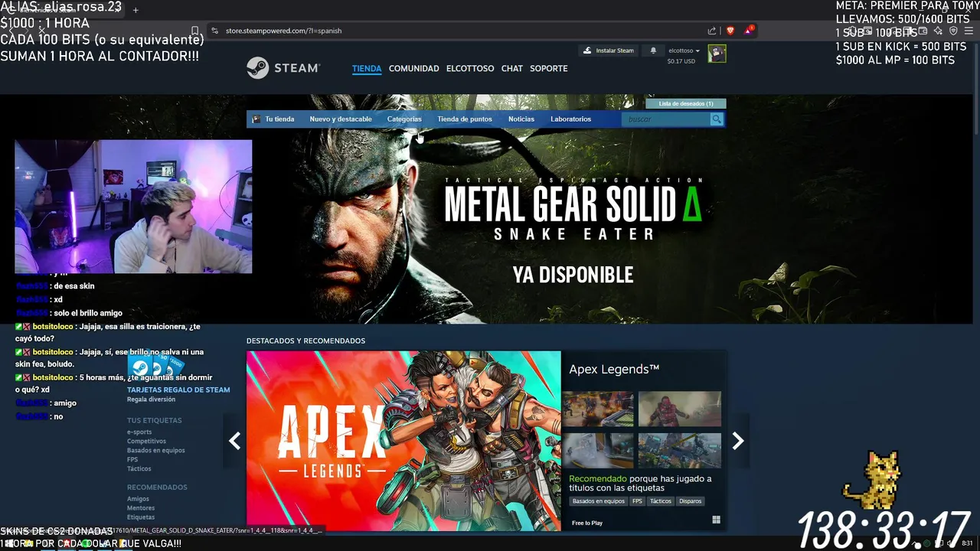Click the Disparos tag button
Screen dimensions: 980x551
coord(690,501)
